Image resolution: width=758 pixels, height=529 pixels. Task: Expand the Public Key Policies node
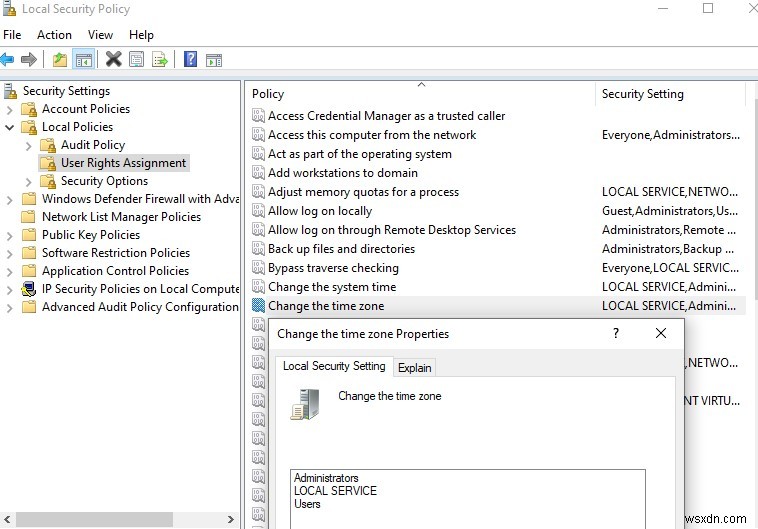[9, 236]
